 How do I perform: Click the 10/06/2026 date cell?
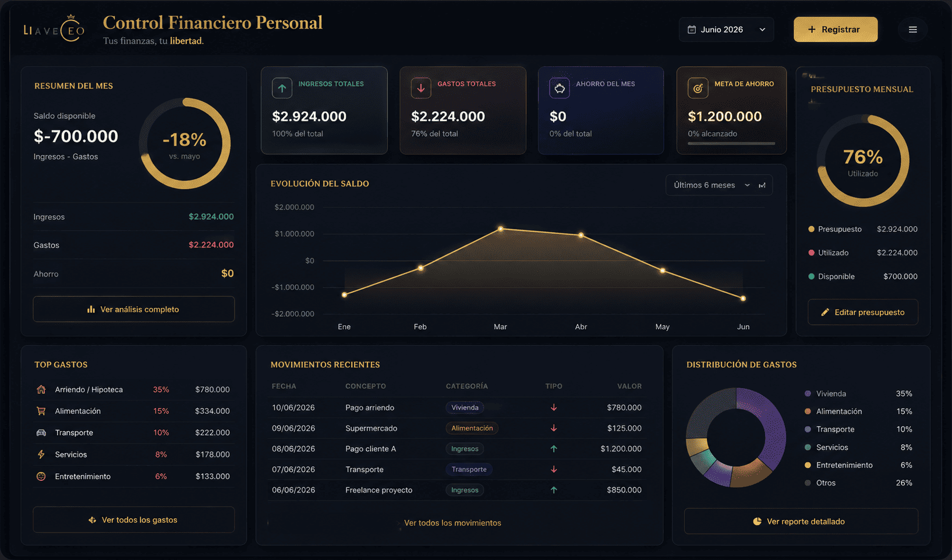[x=293, y=407]
